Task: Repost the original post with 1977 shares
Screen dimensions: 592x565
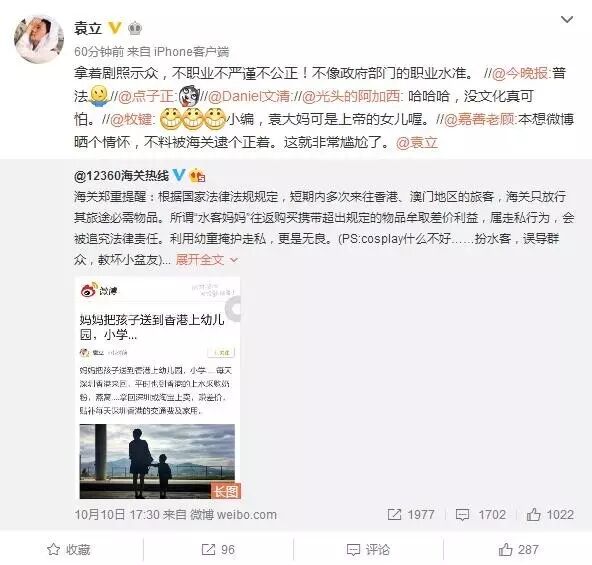Action: pyautogui.click(x=411, y=514)
